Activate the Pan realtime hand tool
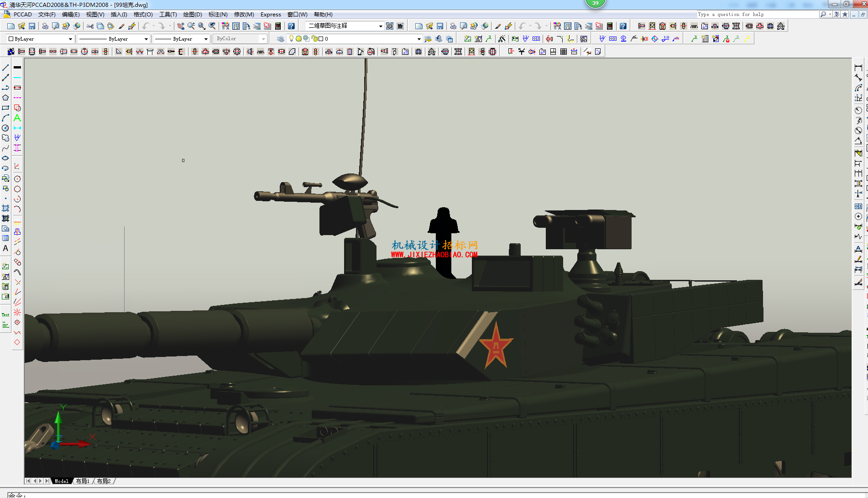Viewport: 868px width, 498px height. (181, 26)
